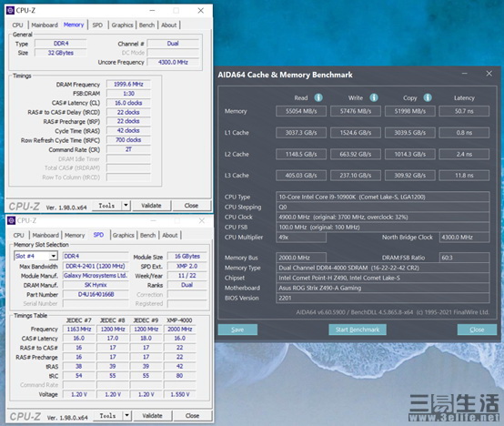Go to Graphics tab in top CPU-Z window
The height and width of the screenshot is (426, 504).
(x=122, y=25)
